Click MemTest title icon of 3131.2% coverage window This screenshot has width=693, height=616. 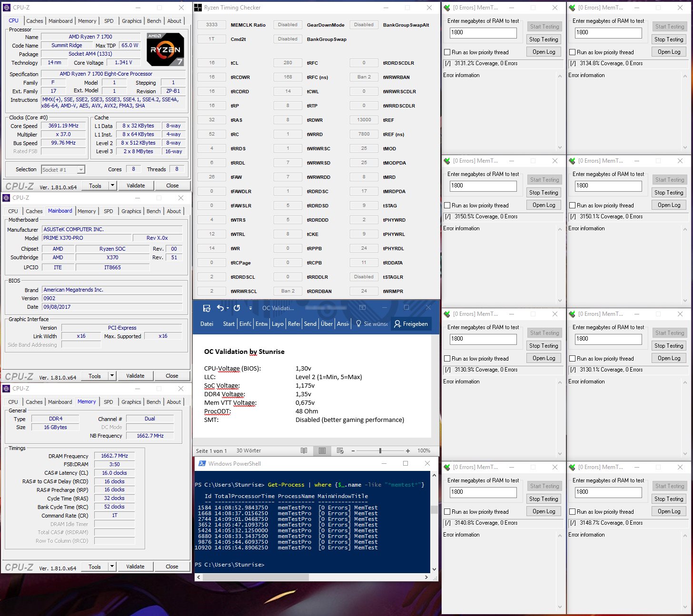coord(446,8)
